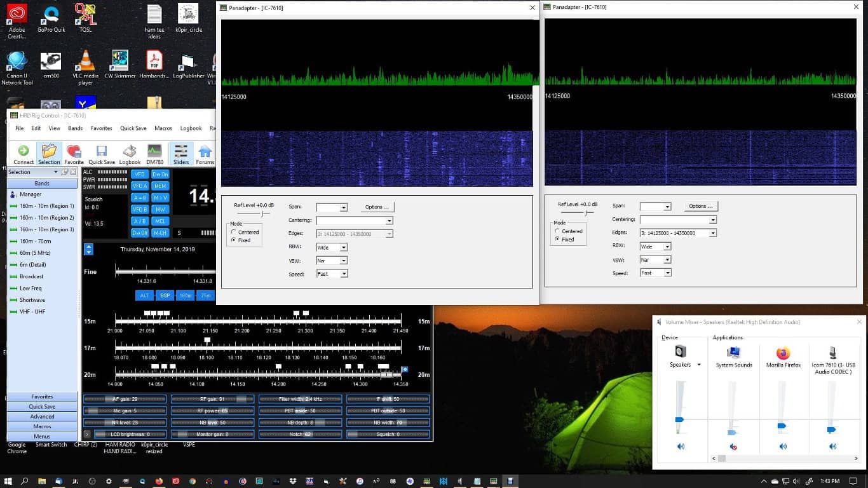Open Windows Start button on taskbar
Image resolution: width=868 pixels, height=488 pixels.
tap(10, 481)
